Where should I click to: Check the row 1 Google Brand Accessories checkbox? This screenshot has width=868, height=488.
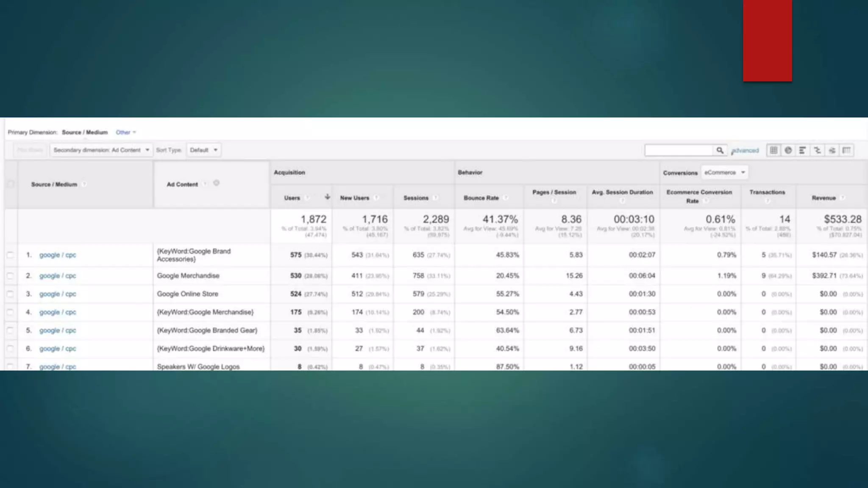(x=10, y=255)
